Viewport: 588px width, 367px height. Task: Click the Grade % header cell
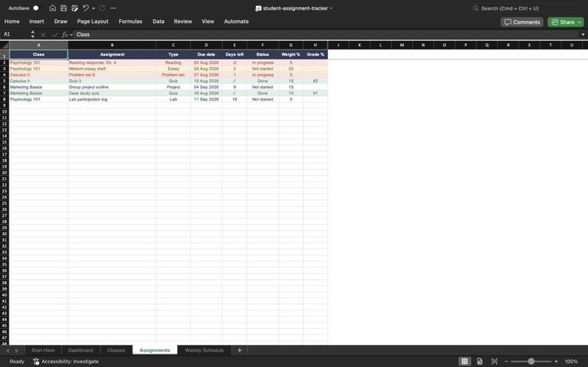pos(315,55)
